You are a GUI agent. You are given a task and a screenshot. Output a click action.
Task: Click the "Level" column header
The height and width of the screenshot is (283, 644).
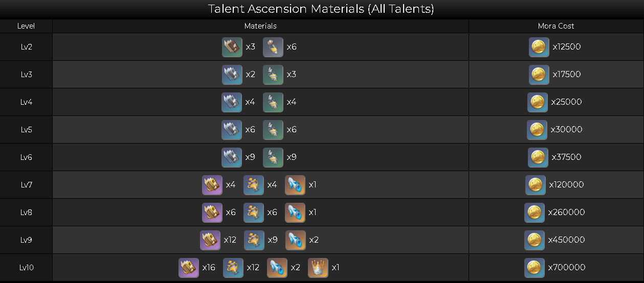(26, 26)
